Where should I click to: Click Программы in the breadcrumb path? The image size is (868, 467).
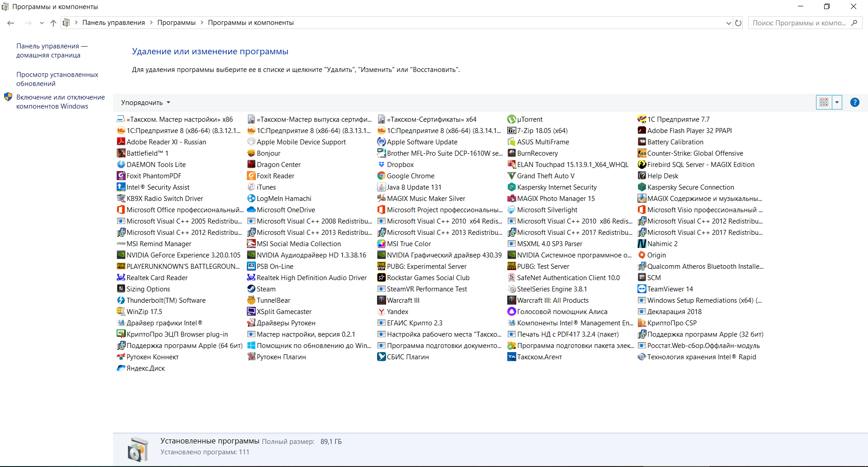click(x=176, y=23)
